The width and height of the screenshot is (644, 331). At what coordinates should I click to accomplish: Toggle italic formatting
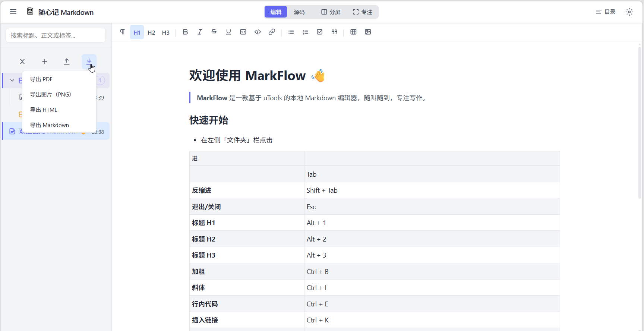tap(200, 32)
